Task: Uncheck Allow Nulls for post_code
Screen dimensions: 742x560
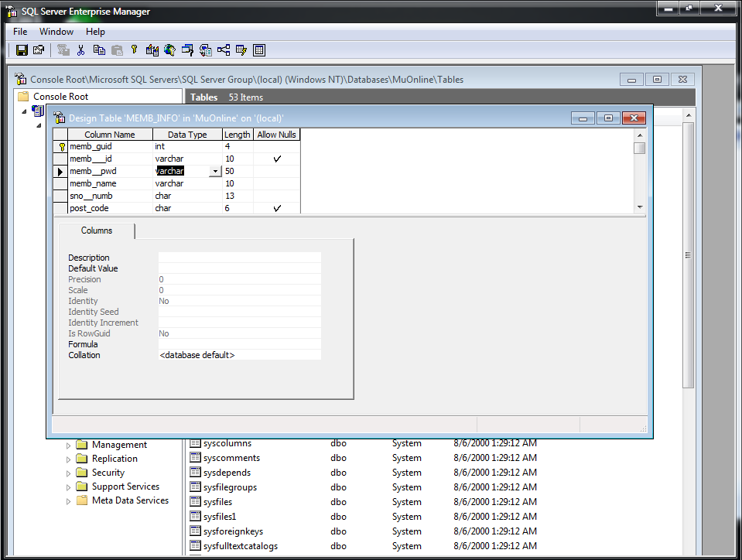Action: 276,208
